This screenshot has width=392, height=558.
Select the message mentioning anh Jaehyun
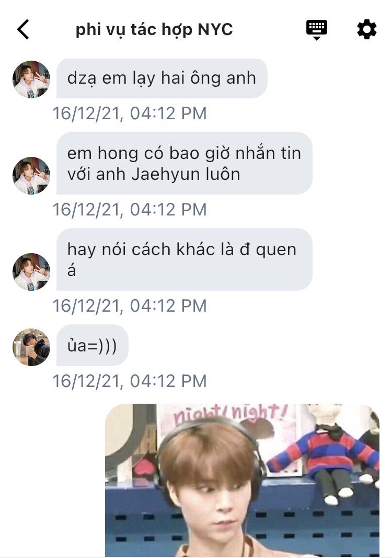pos(185,163)
